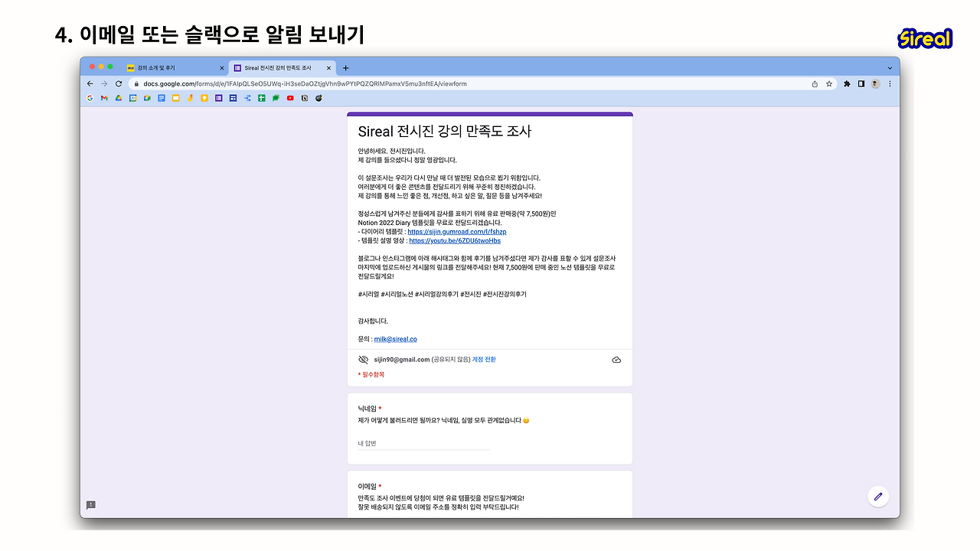This screenshot has height=551, width=980.
Task: Click the 계정 전환 link
Action: (x=484, y=360)
